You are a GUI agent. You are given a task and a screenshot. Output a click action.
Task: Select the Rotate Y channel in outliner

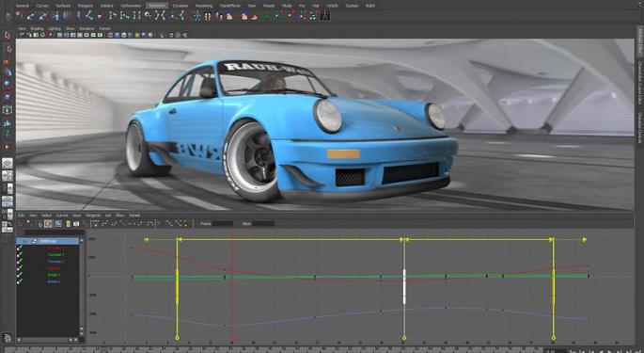pyautogui.click(x=55, y=275)
